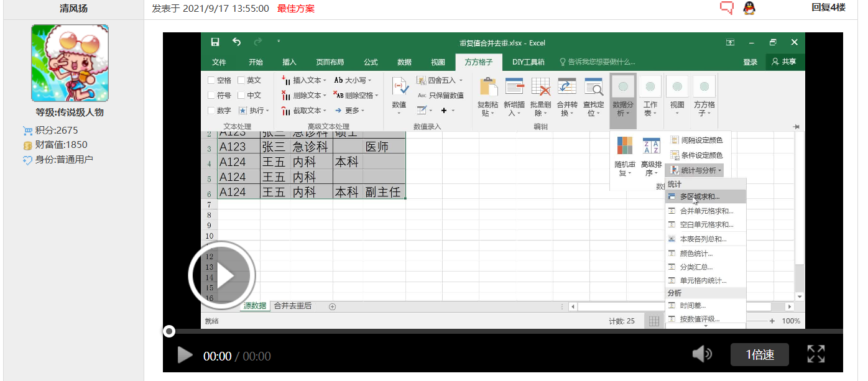This screenshot has height=381, width=868.
Task: Click the 随机重复 colored grid icon
Action: click(625, 147)
